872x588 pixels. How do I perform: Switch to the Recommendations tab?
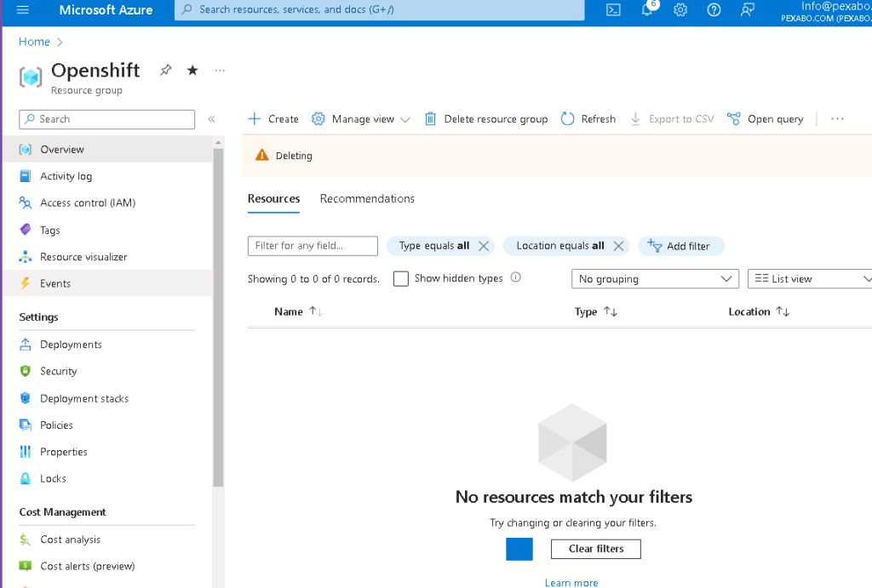(367, 199)
